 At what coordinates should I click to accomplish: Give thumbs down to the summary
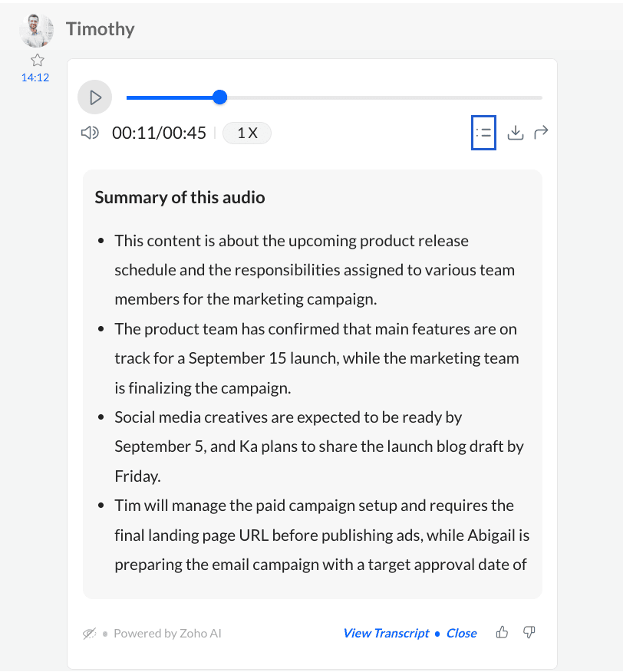(529, 632)
